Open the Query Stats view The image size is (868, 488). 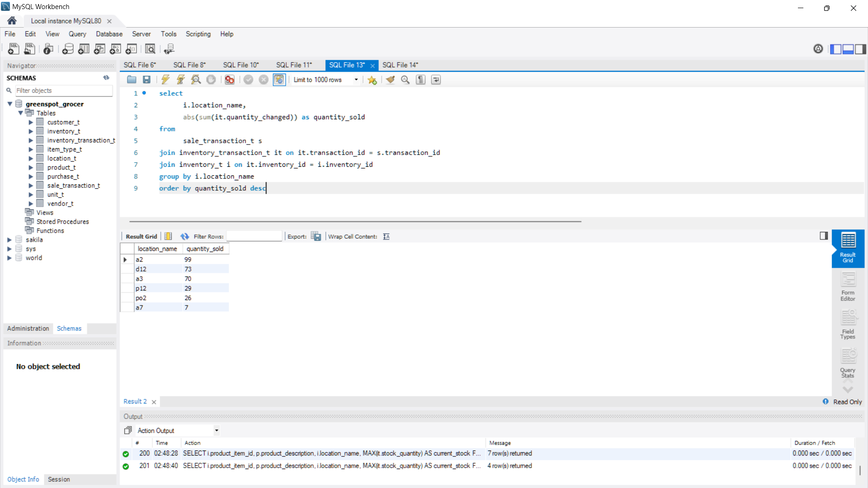point(848,363)
